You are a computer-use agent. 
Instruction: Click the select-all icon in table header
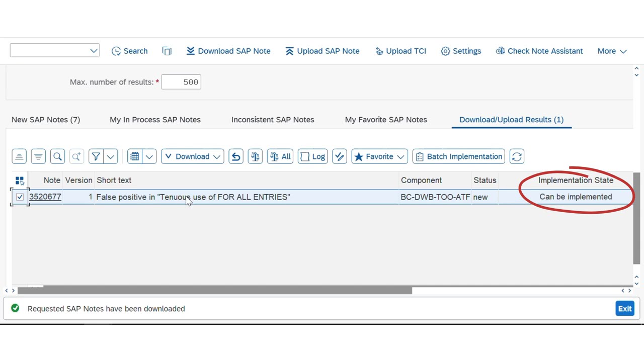click(20, 180)
